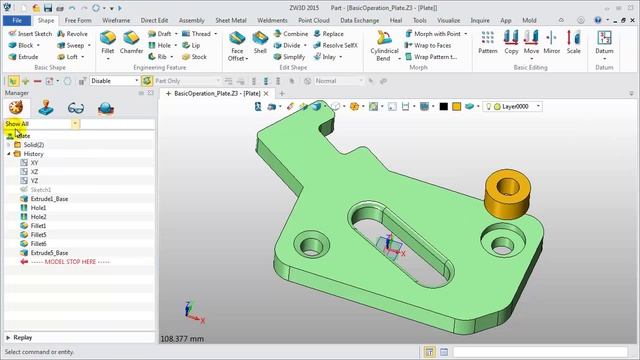Select Extrude1_Base in history
This screenshot has height=360, width=640.
pos(49,199)
